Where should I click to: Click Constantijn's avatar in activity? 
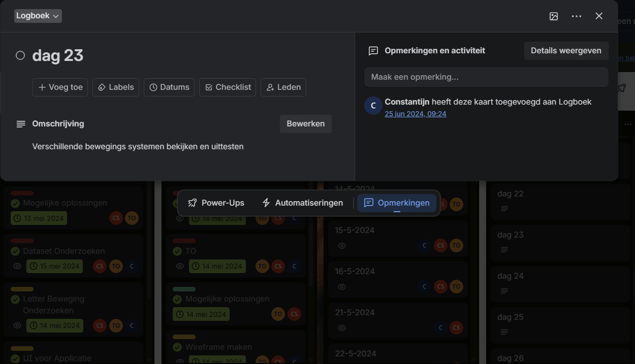[373, 106]
